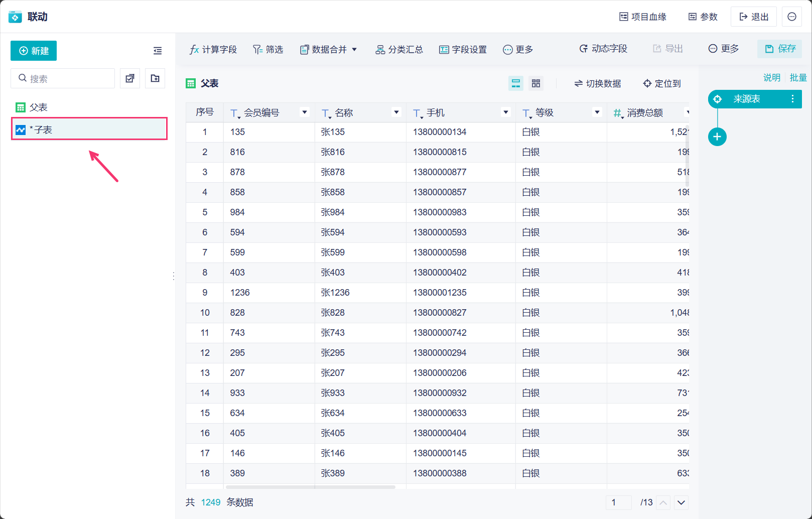Open the 来源表 three-dot menu
The width and height of the screenshot is (812, 519).
coord(792,99)
